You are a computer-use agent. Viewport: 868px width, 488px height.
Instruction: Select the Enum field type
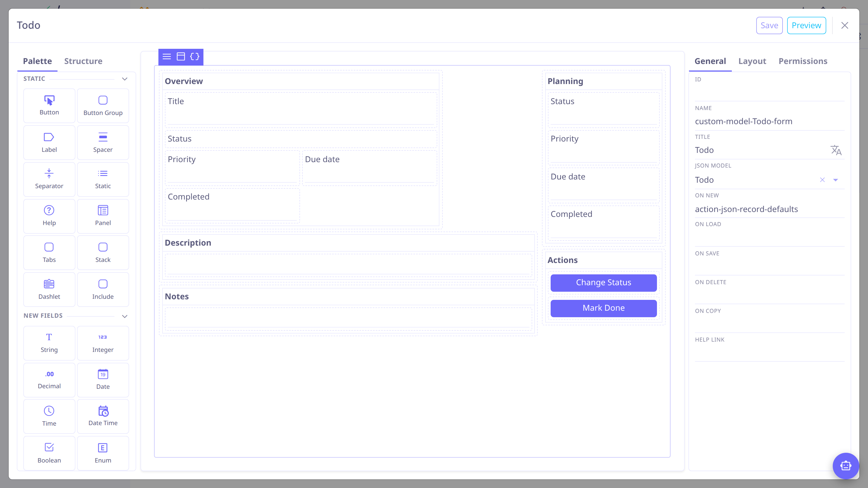pyautogui.click(x=103, y=453)
